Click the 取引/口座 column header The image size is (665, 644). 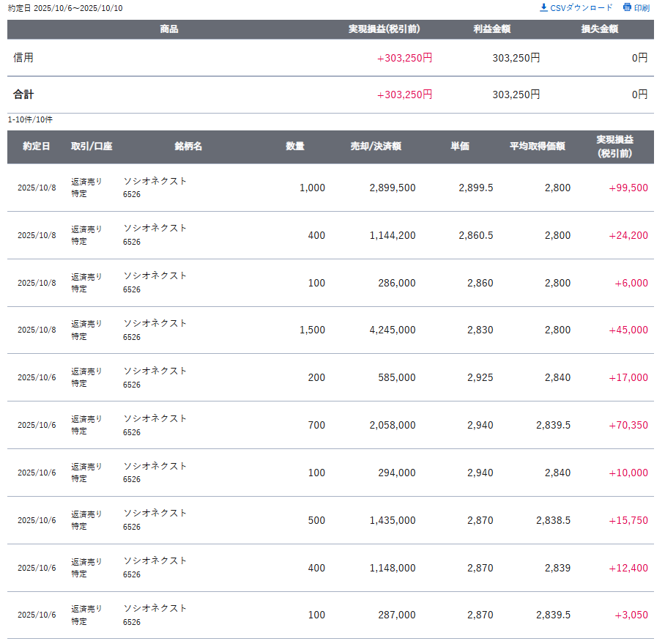pyautogui.click(x=92, y=147)
